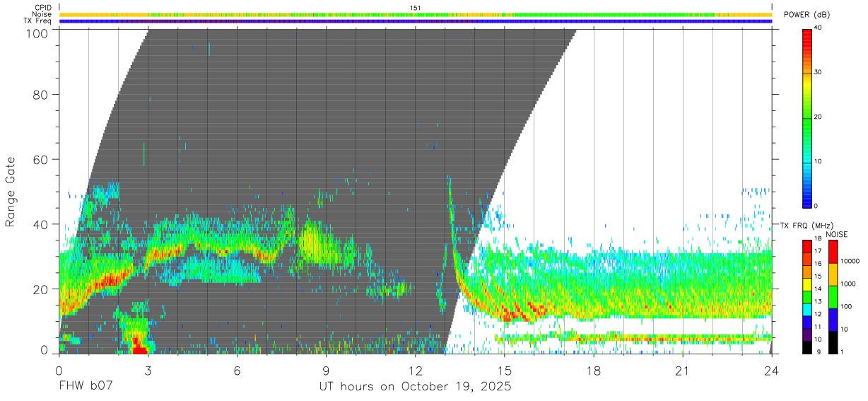Click the 60 tick on the Range Gate axis
Image resolution: width=868 pixels, height=401 pixels.
pyautogui.click(x=42, y=159)
